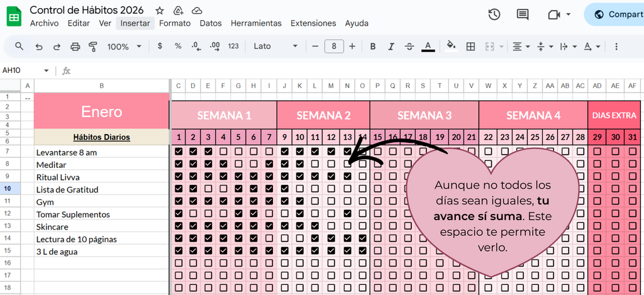Open text wrapping dropdown
Viewport: 644px width, 295px height.
pyautogui.click(x=569, y=47)
